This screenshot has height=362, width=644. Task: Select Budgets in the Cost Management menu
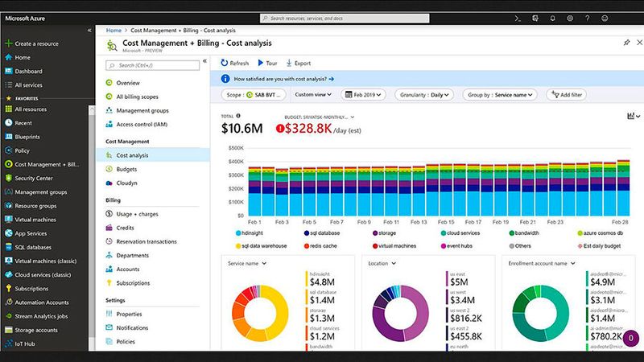click(x=126, y=169)
